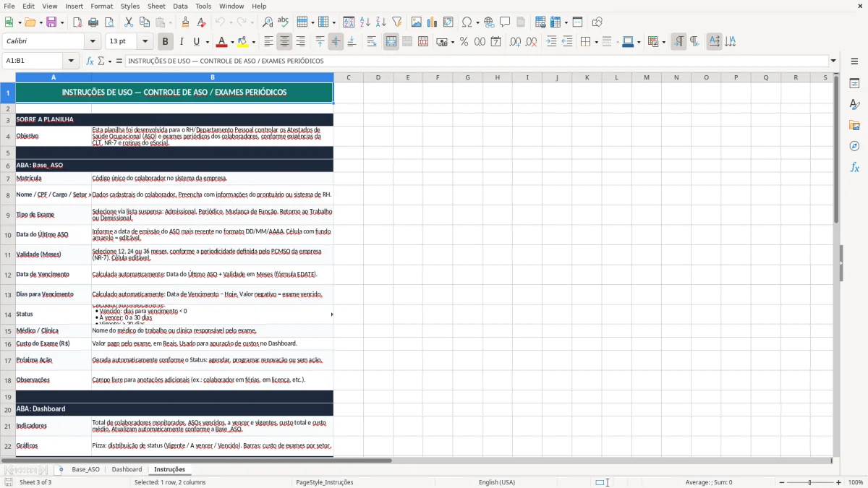Switch to the Dashboard sheet tab

click(127, 469)
